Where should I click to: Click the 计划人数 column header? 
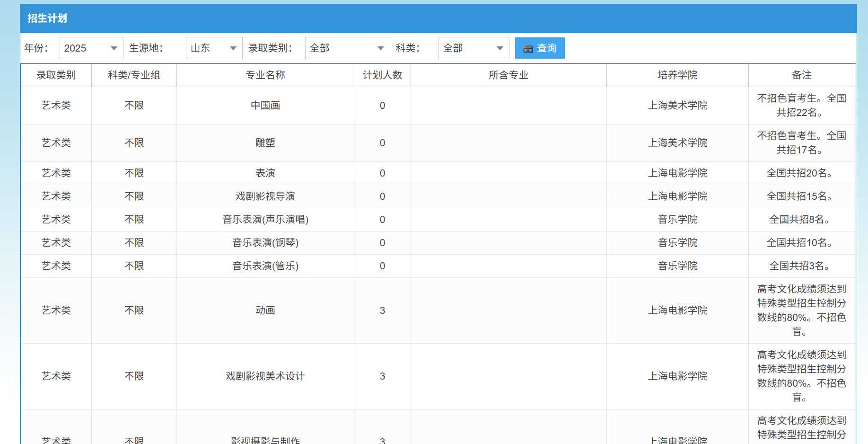[x=382, y=75]
